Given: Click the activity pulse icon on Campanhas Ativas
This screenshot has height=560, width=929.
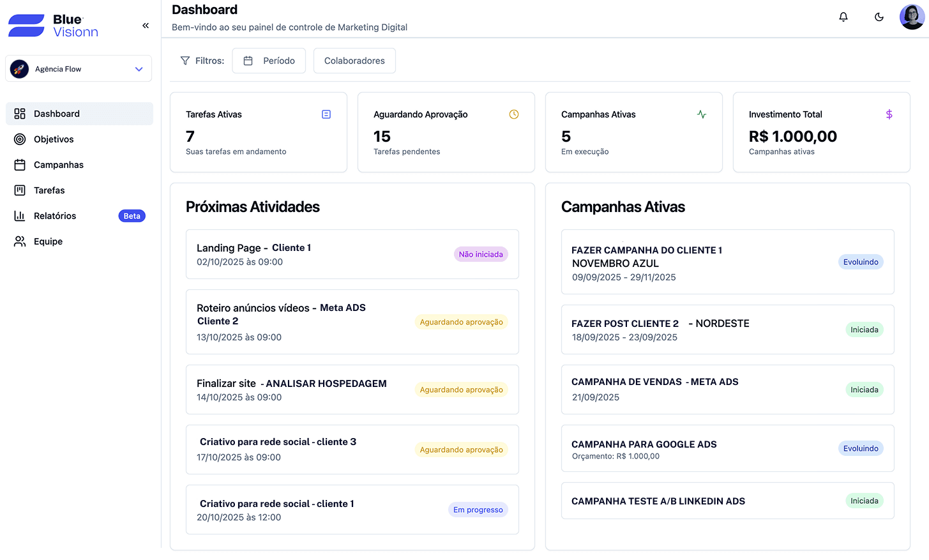Looking at the screenshot, I should (x=702, y=114).
